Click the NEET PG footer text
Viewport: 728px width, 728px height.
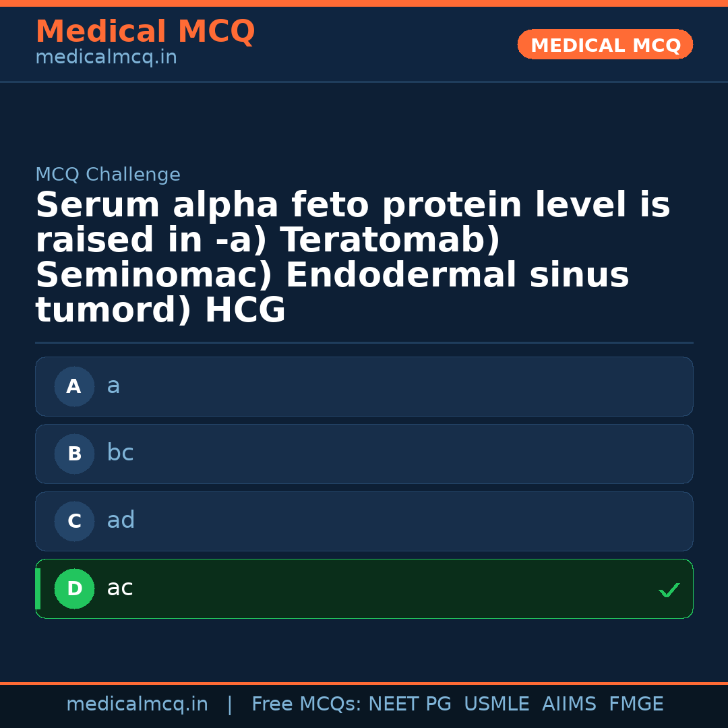click(410, 704)
